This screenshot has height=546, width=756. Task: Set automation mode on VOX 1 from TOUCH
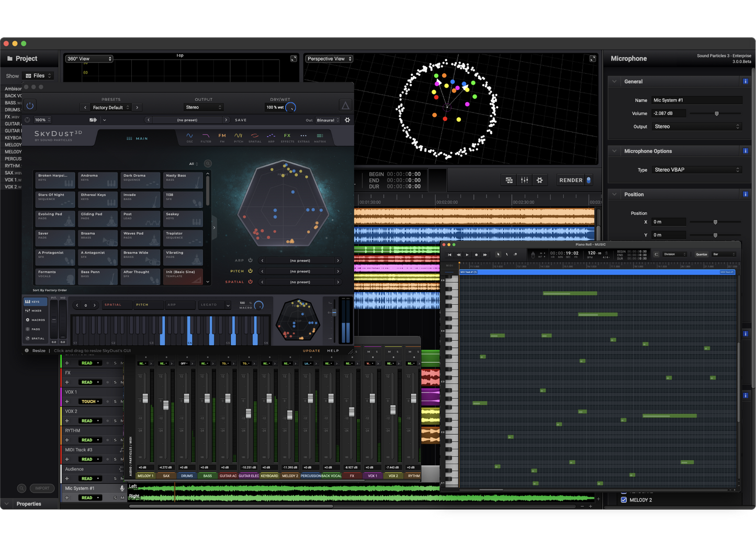point(89,401)
